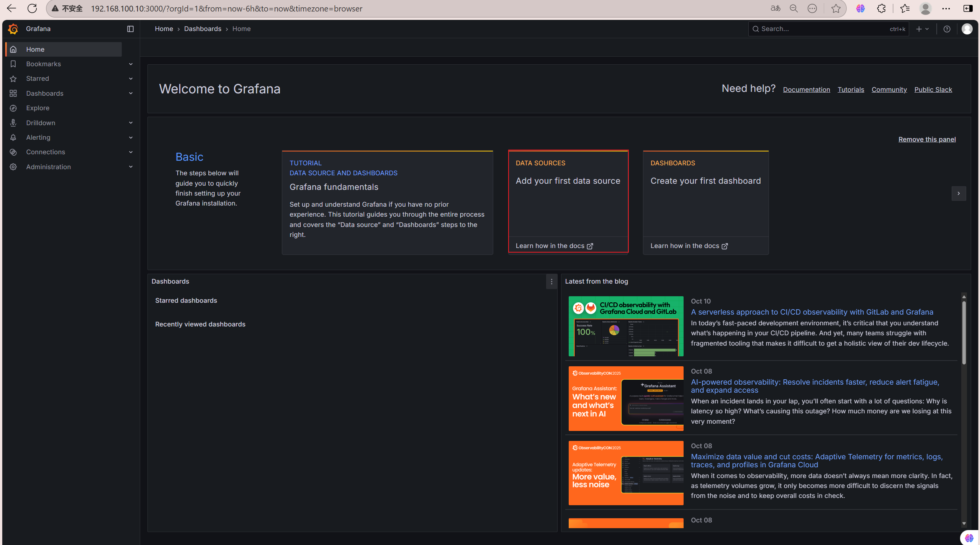980x545 pixels.
Task: Open the browser profile icon
Action: tap(926, 8)
